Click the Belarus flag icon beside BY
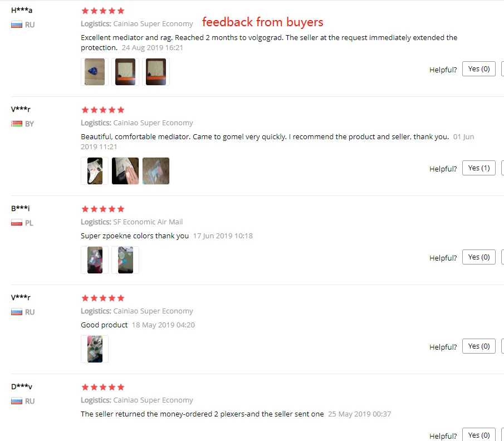Viewport: 504px width, 441px height. (x=17, y=124)
